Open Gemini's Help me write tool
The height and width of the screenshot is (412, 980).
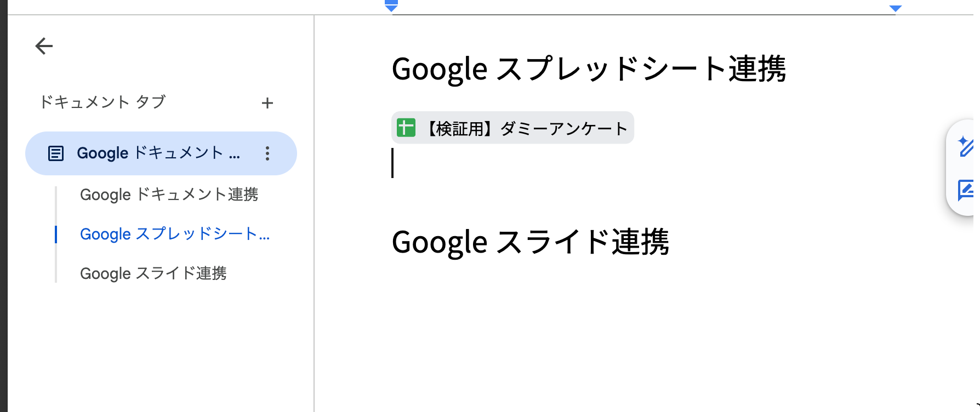(x=966, y=147)
